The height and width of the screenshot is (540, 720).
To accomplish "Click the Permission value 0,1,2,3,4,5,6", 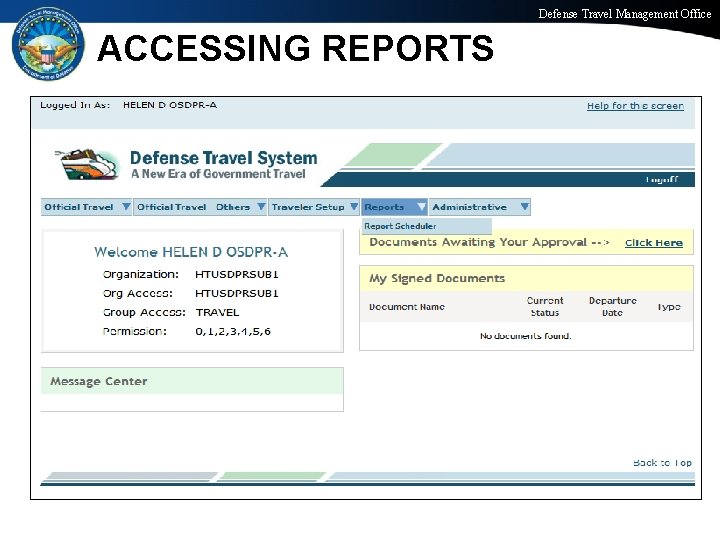I will click(233, 331).
